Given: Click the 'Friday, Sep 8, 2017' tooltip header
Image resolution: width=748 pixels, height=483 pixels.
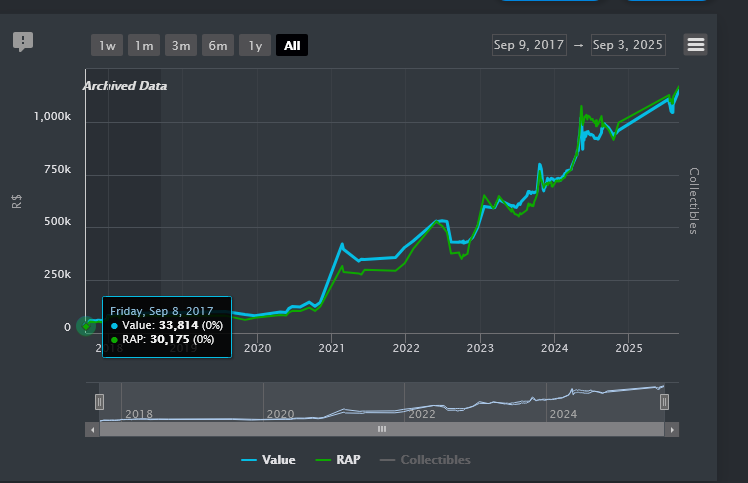Looking at the screenshot, I should point(162,311).
